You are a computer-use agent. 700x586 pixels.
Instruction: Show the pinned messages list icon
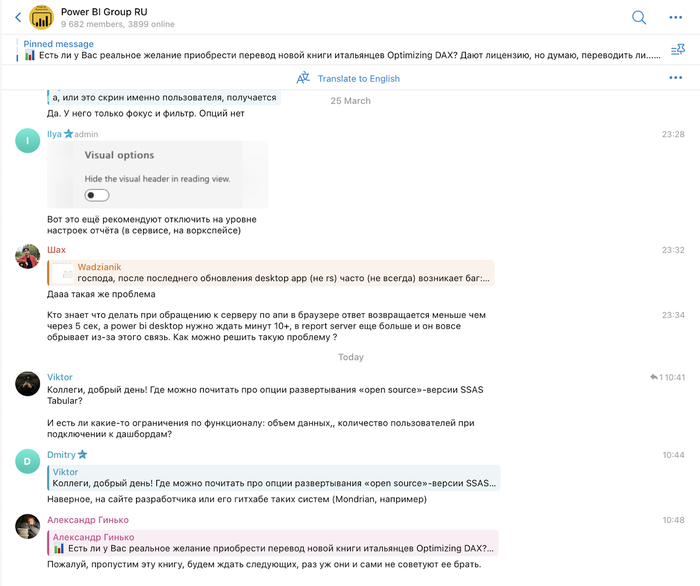(x=677, y=49)
